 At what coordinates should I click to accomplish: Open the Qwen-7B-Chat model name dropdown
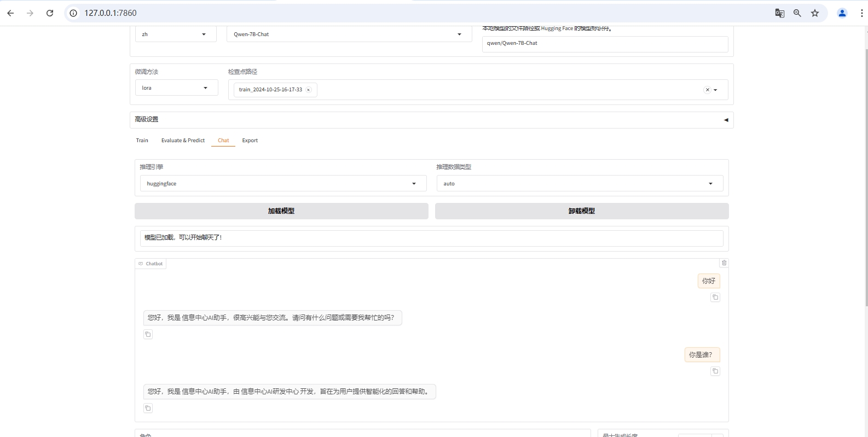point(349,34)
